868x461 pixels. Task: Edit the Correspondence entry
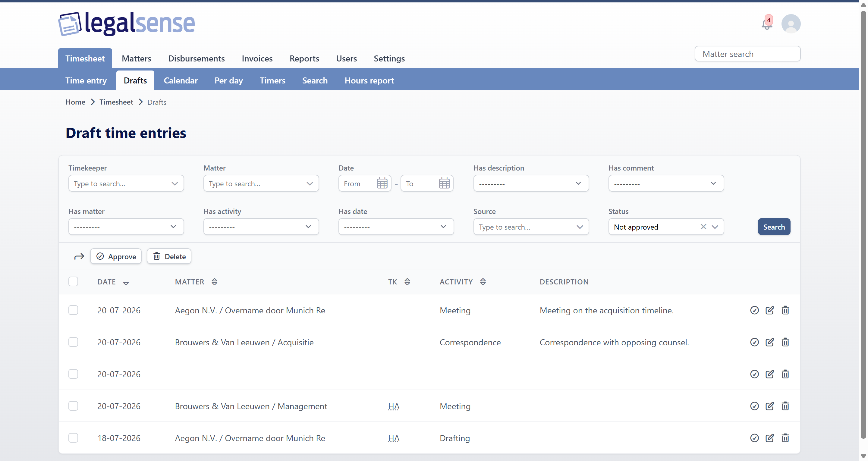tap(770, 342)
